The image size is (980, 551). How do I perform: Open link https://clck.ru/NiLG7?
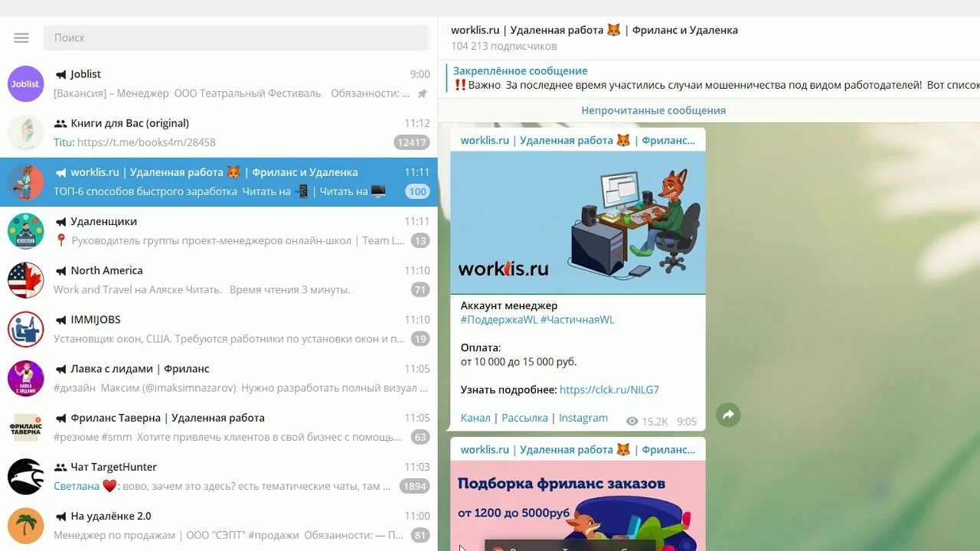click(x=609, y=390)
